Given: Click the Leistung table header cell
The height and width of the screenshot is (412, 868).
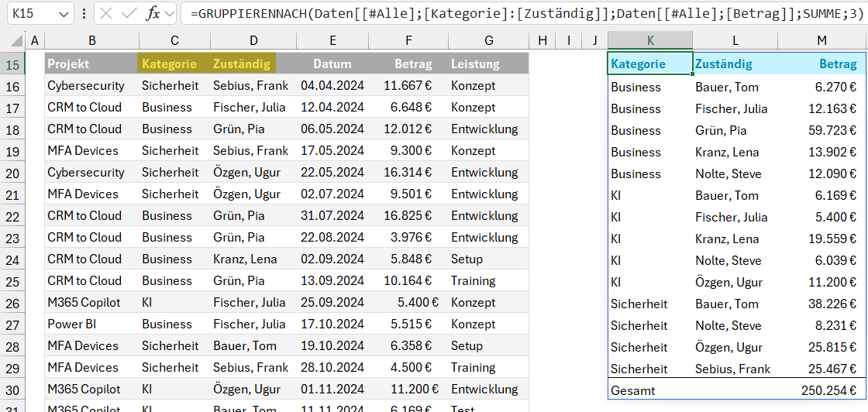Looking at the screenshot, I should click(x=489, y=64).
